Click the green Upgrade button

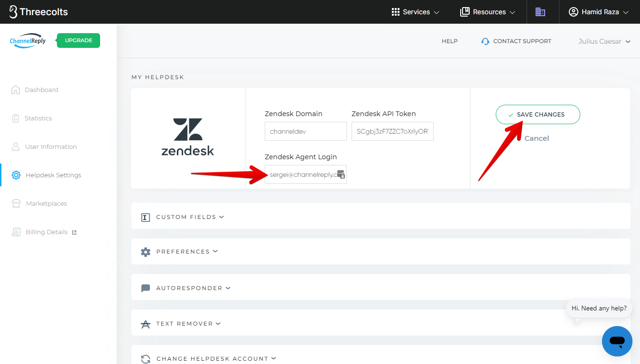[x=78, y=40]
